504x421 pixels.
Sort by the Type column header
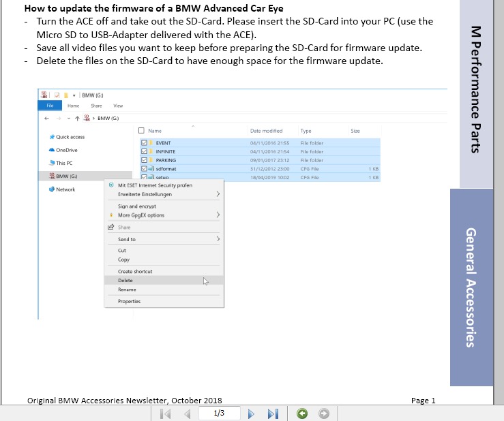[306, 131]
